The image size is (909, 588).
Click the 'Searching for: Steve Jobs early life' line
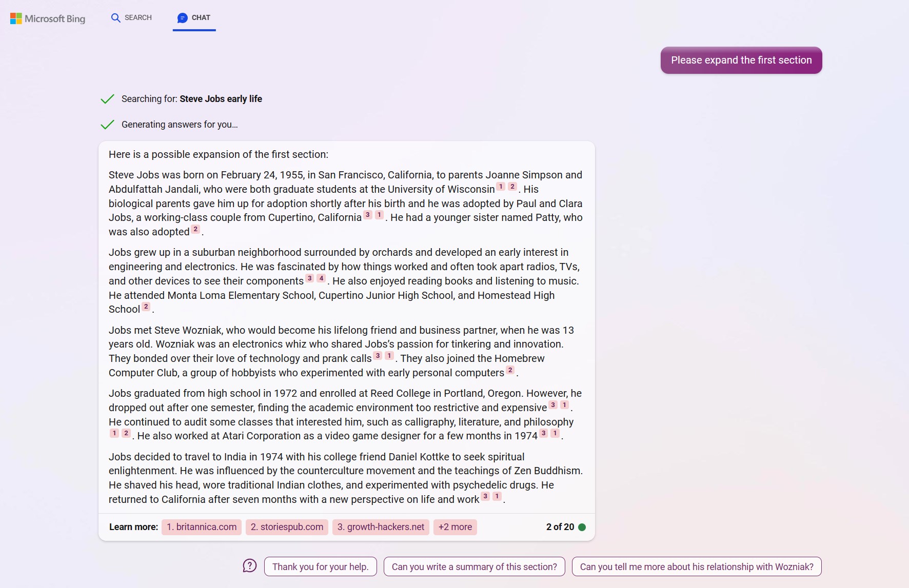coord(192,99)
